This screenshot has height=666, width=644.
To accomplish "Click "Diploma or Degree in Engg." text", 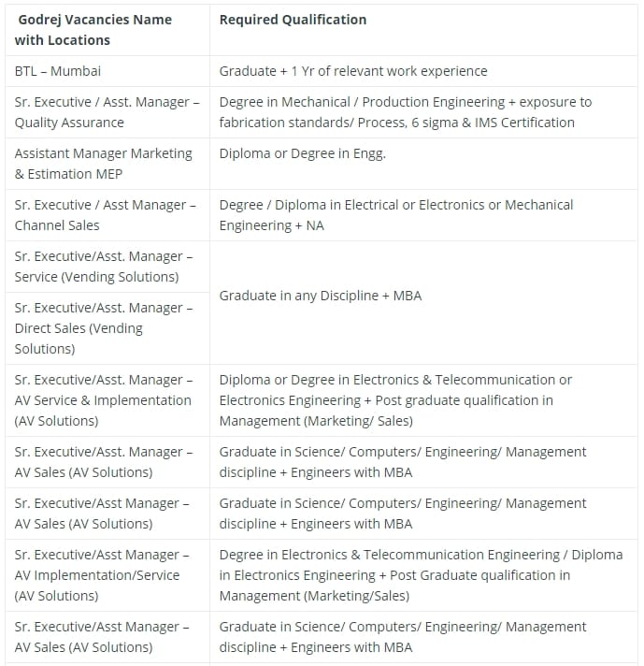I will click(302, 153).
